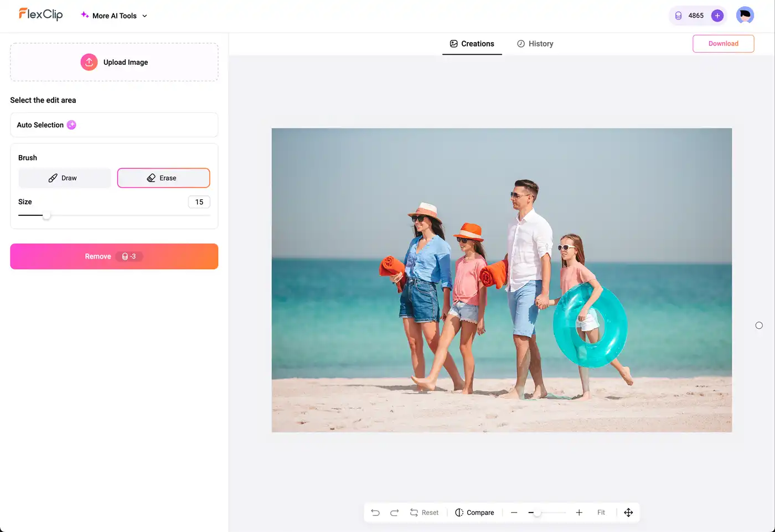
Task: Click the Redo arrow icon
Action: pos(394,513)
